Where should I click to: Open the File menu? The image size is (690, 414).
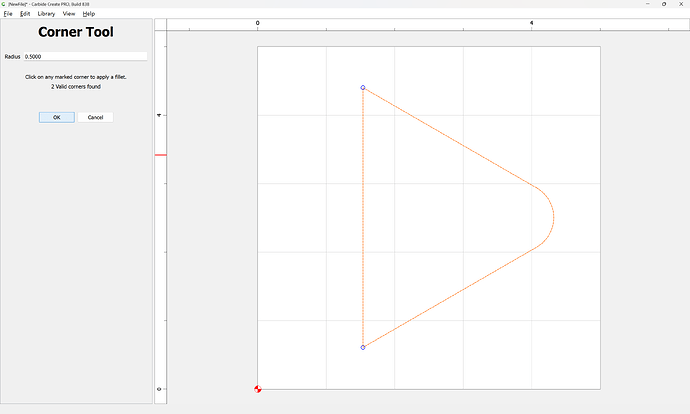pyautogui.click(x=8, y=14)
